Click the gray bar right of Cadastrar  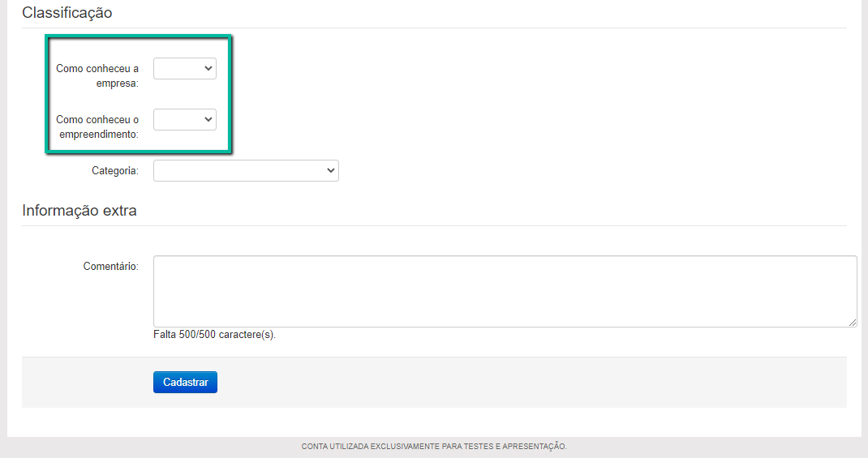(527, 382)
